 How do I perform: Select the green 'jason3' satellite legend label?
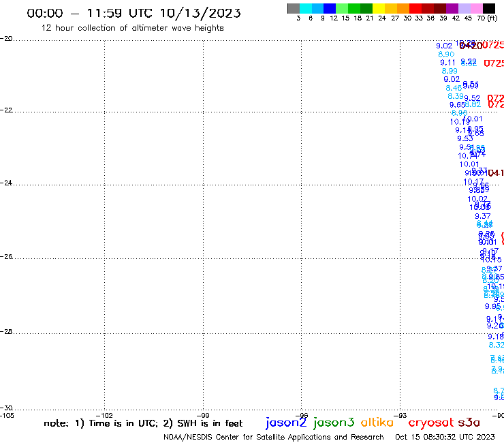click(x=334, y=423)
